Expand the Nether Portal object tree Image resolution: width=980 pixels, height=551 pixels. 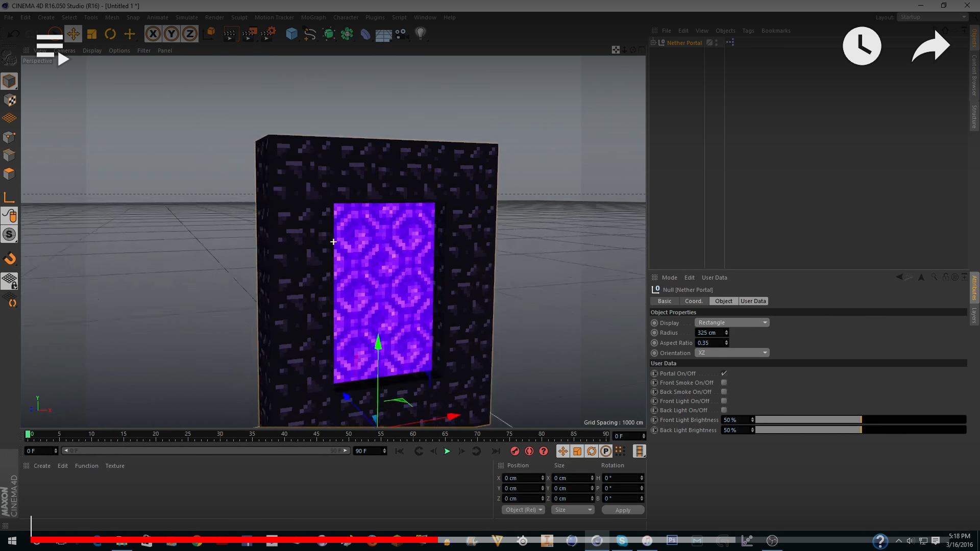pyautogui.click(x=653, y=42)
